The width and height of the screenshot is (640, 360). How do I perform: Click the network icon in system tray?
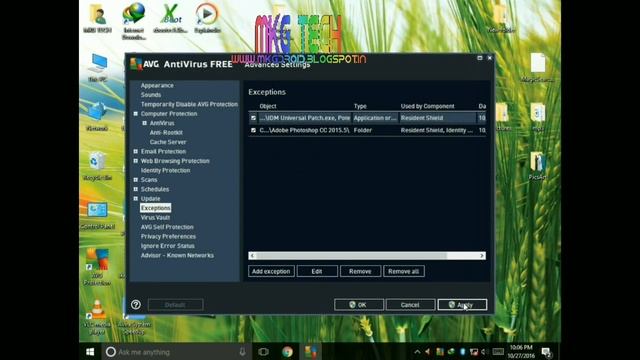474,351
